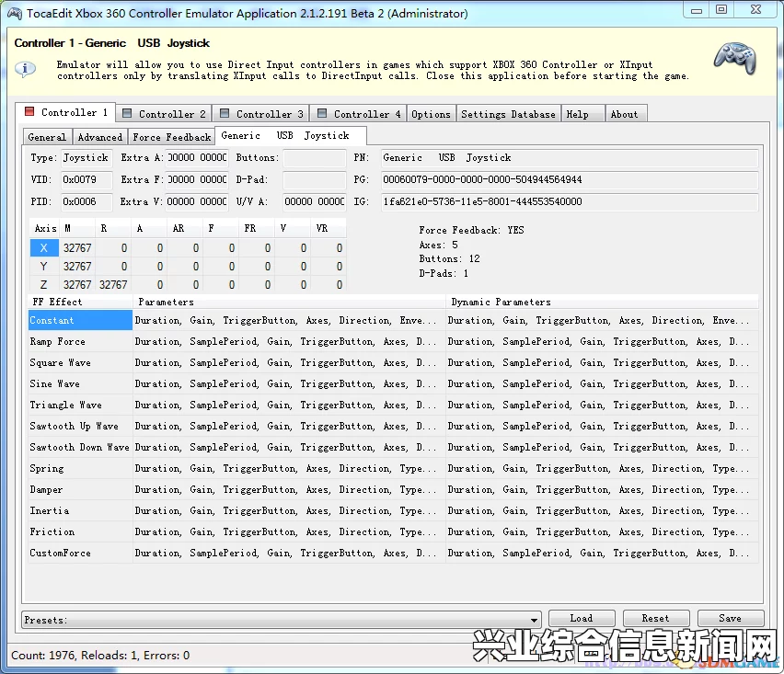Viewport: 784px width, 674px height.
Task: Select the X axis row
Action: click(x=188, y=248)
